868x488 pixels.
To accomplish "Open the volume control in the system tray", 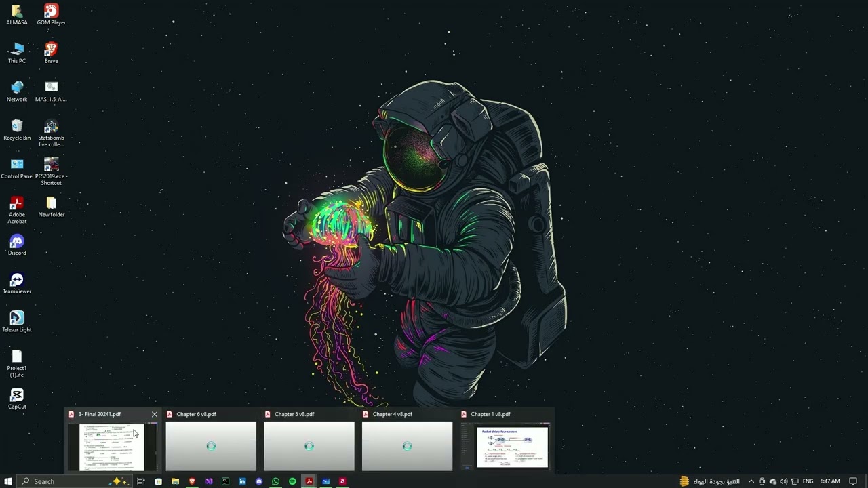I will [783, 481].
